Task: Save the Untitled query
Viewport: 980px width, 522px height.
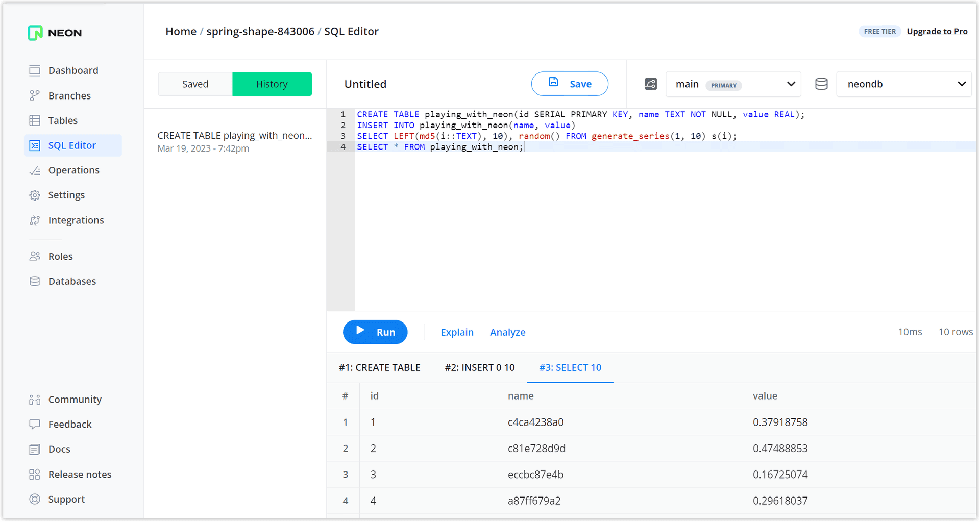Action: point(570,84)
